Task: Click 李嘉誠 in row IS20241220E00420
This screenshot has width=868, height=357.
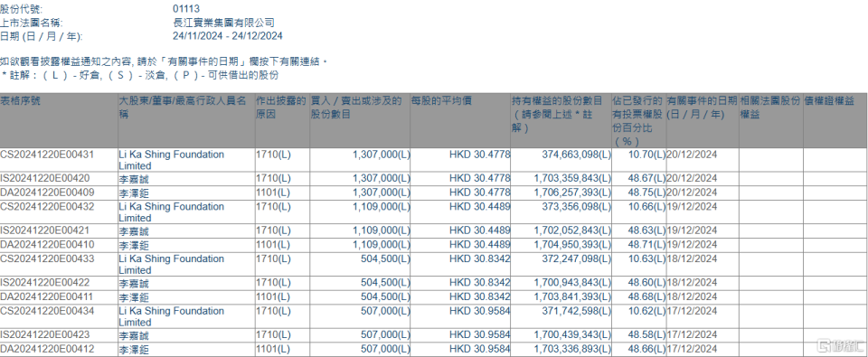Action: [134, 179]
